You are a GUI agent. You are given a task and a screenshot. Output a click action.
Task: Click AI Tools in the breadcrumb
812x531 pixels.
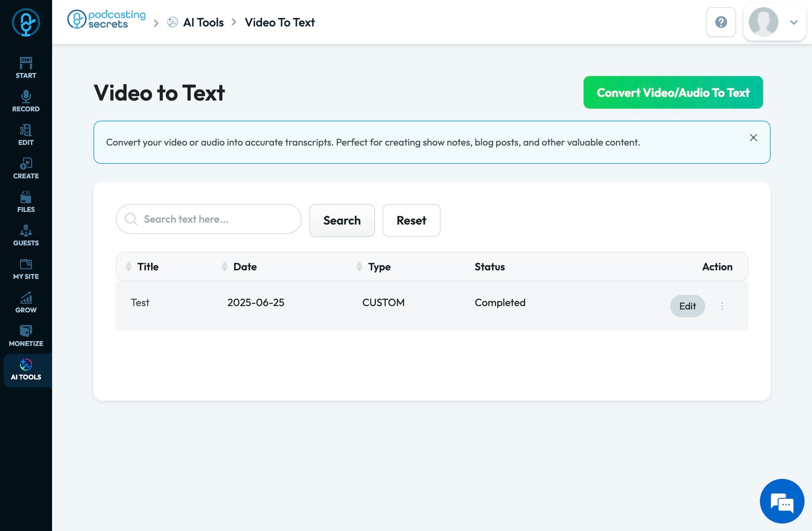[203, 22]
